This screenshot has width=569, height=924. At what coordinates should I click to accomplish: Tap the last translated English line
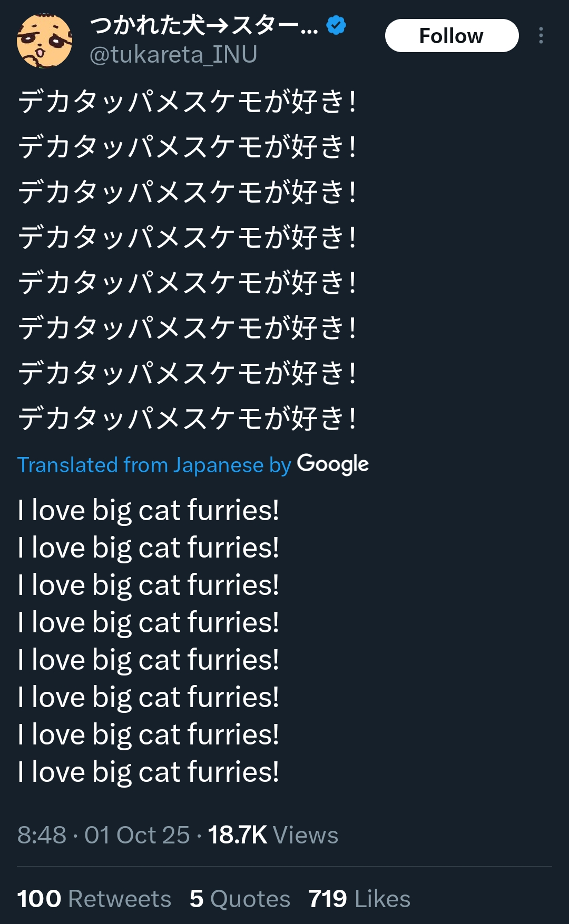(148, 772)
